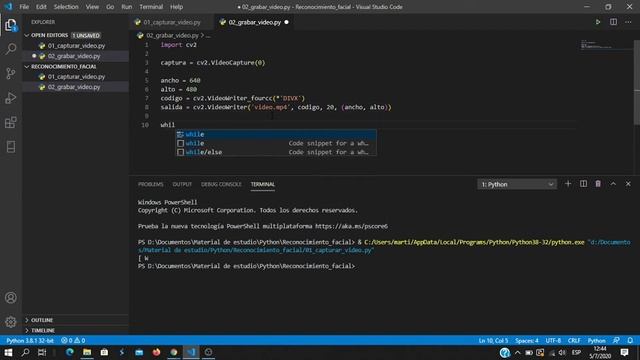Open editor More Actions ellipsis
Viewport: 640px width, 360px height.
pyautogui.click(x=628, y=22)
